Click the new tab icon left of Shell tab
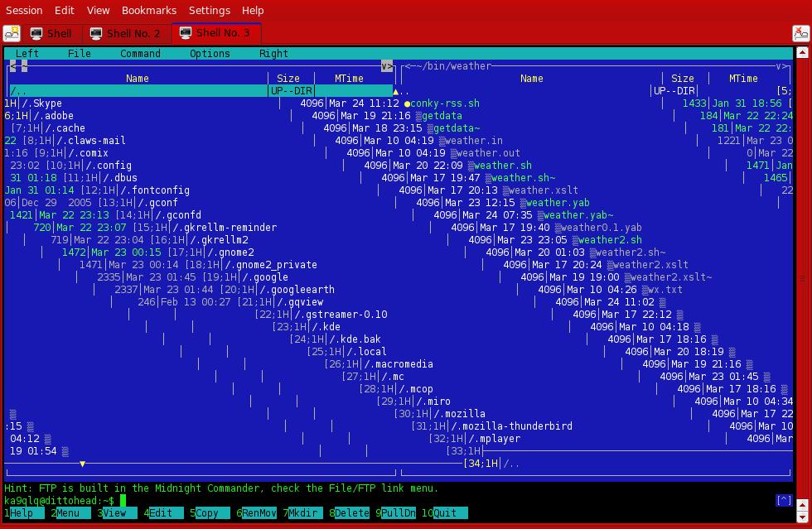 click(12, 33)
